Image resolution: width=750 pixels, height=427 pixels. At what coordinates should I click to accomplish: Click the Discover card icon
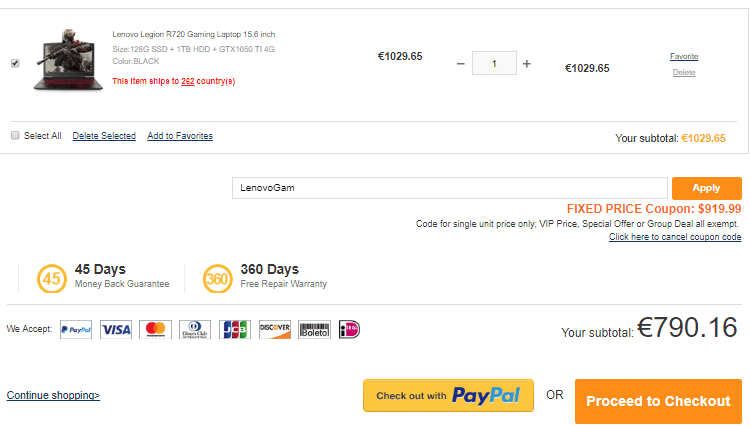[274, 329]
